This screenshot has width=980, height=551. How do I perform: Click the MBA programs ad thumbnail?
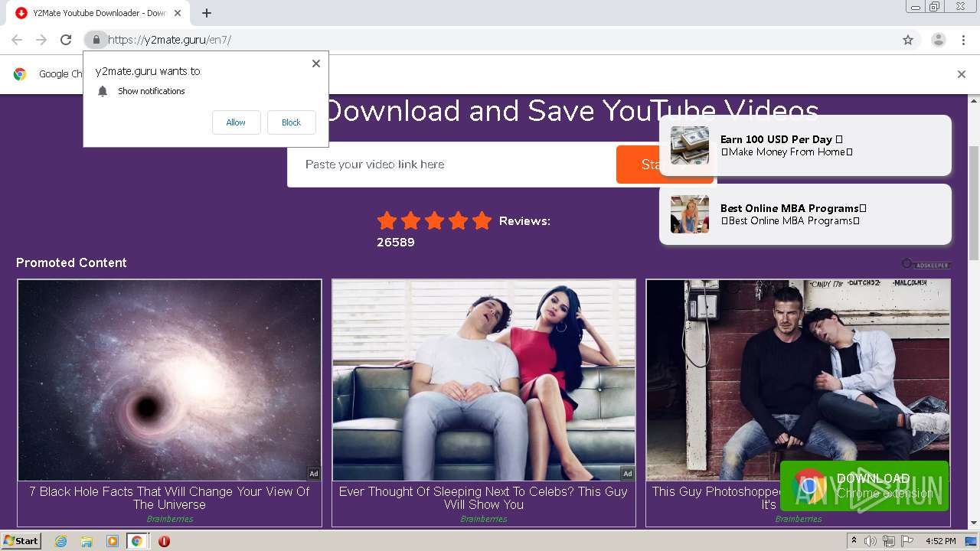tap(690, 214)
